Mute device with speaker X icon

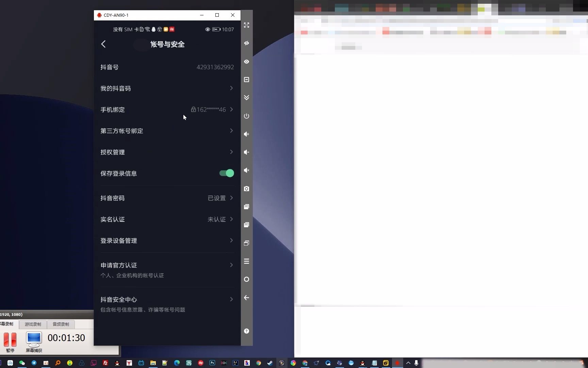(247, 170)
